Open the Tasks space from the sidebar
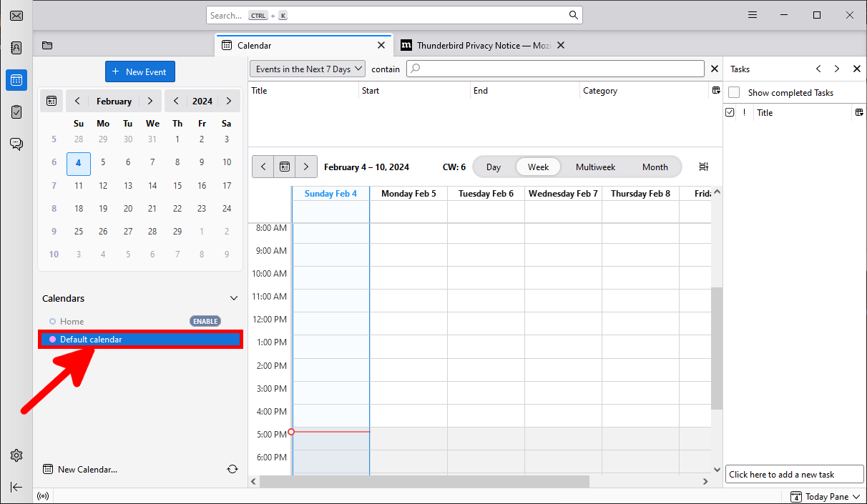 16,112
